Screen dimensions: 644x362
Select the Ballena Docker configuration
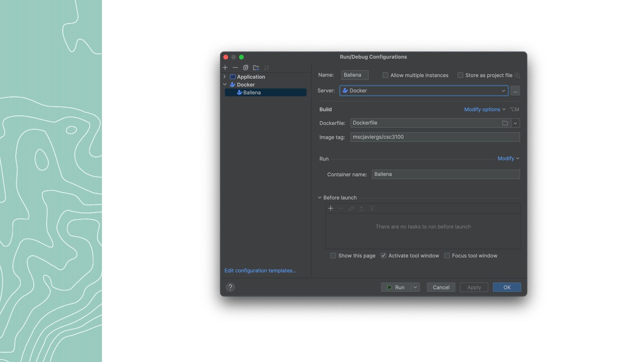252,93
